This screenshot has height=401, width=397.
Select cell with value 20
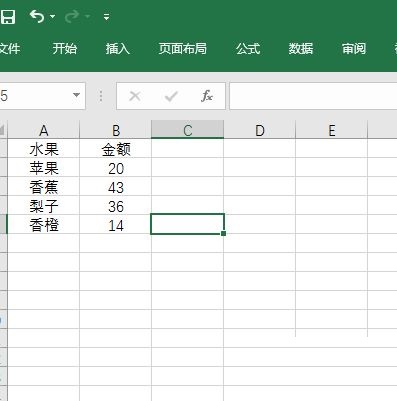pos(116,168)
